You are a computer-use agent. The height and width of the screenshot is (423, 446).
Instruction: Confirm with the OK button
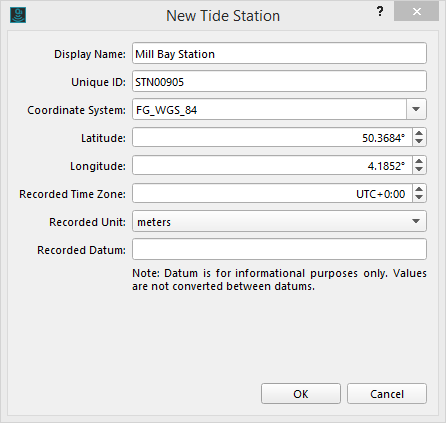tap(301, 394)
